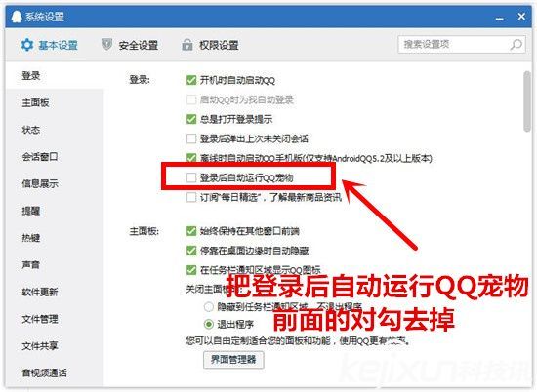Click the QQ penguin icon in title bar

[16, 17]
